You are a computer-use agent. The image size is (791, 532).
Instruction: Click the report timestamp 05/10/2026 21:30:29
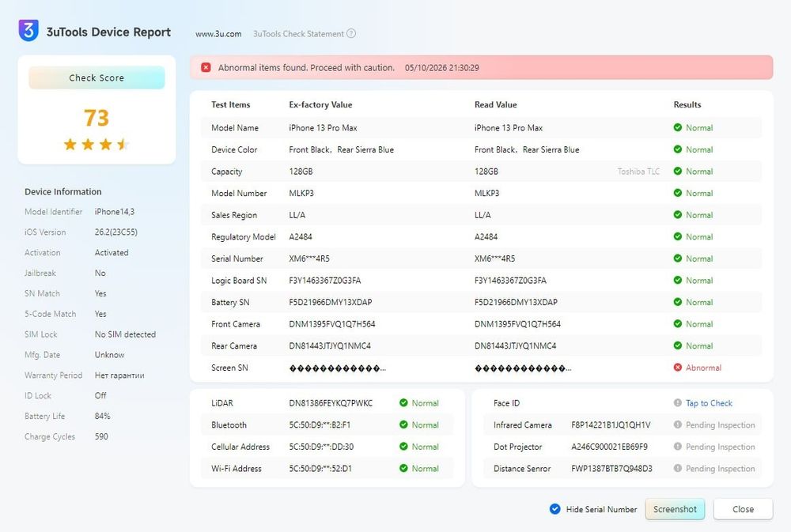point(442,67)
